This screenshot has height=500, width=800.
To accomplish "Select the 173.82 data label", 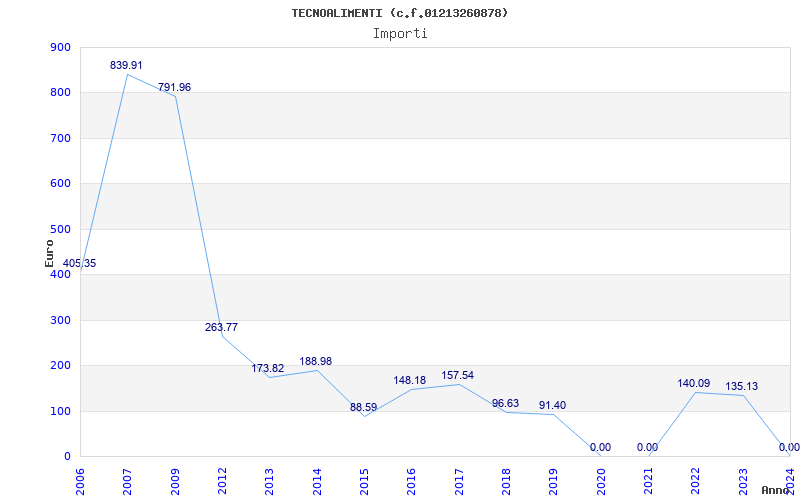I will click(x=268, y=368).
